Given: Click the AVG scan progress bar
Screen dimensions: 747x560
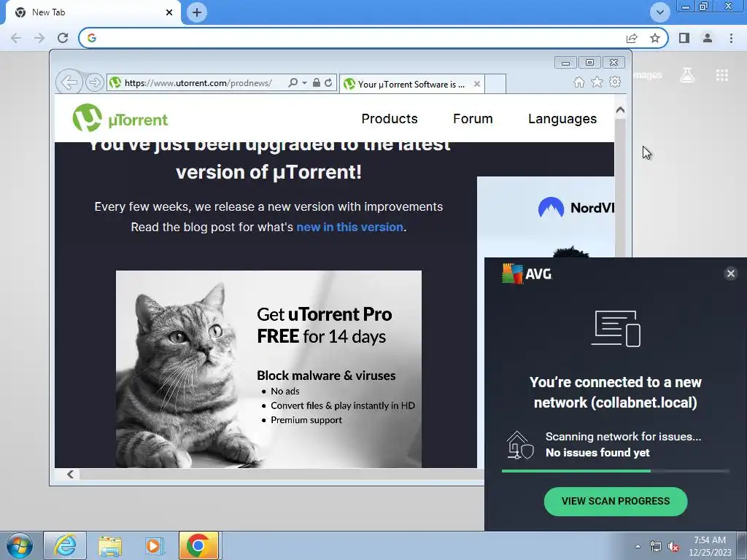Looking at the screenshot, I should (x=615, y=471).
